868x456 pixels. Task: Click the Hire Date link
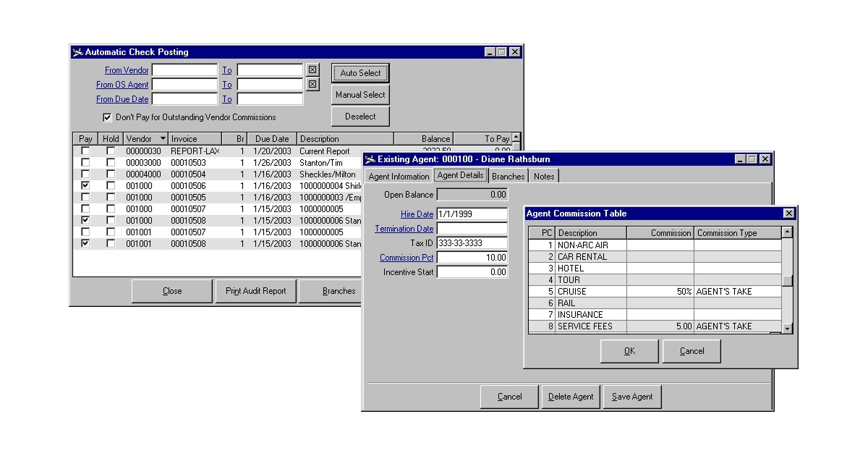click(x=417, y=214)
